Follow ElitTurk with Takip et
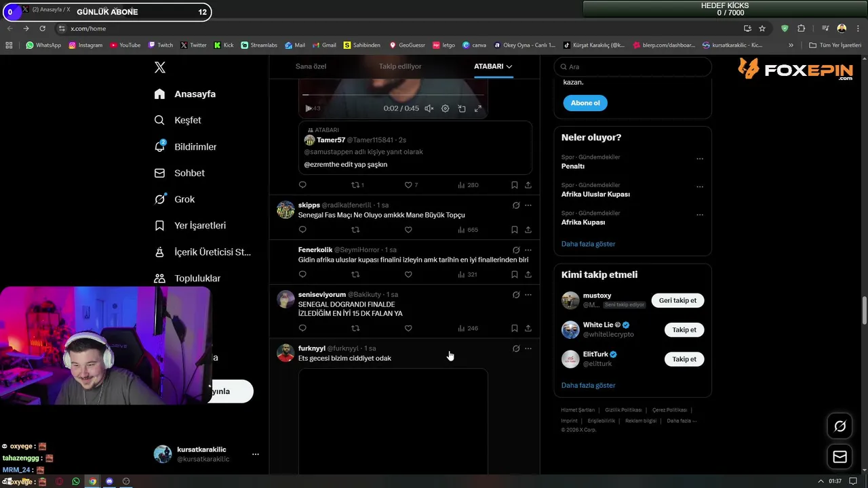This screenshot has width=868, height=488. [x=684, y=359]
